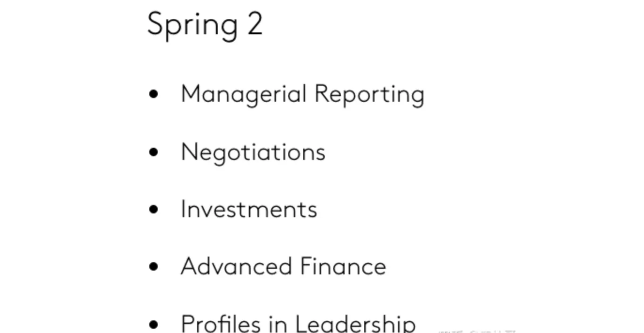This screenshot has height=333, width=644.
Task: Click the capital N in Negotiations
Action: tap(188, 152)
